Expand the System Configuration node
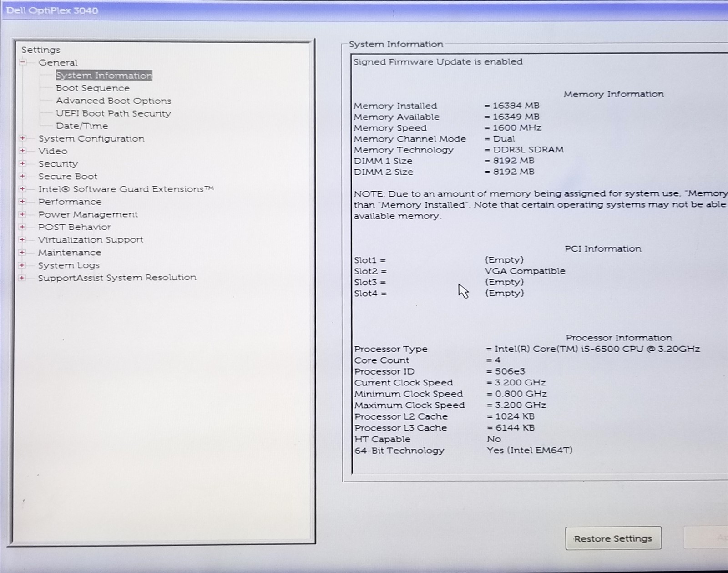728x573 pixels. 22,138
